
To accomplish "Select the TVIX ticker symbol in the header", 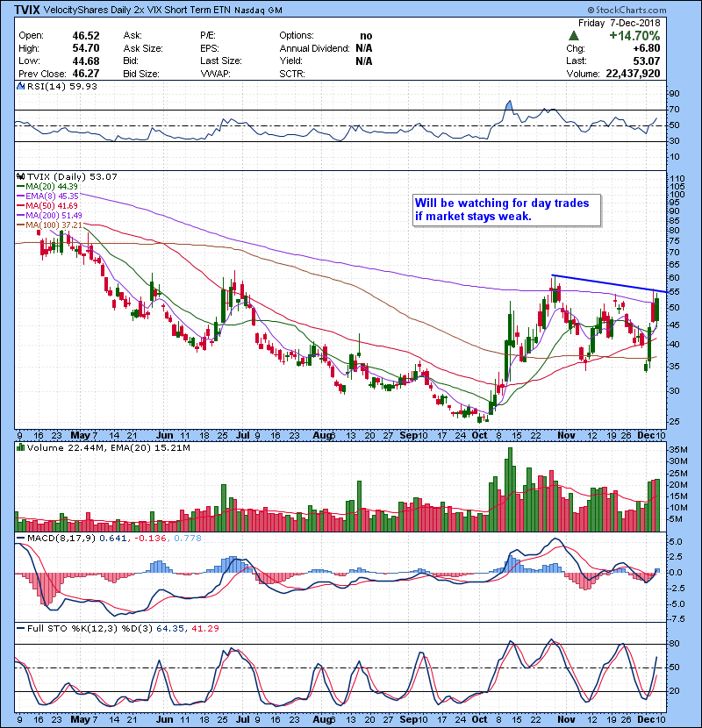I will [27, 10].
